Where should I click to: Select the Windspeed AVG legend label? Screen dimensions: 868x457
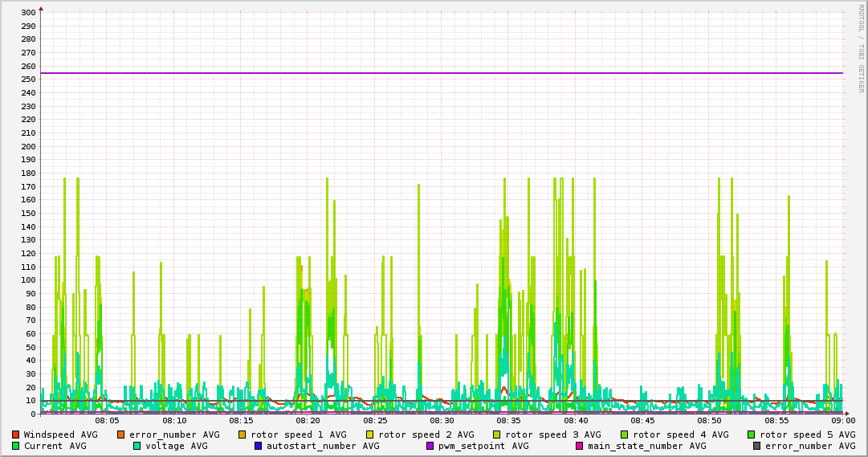click(60, 435)
